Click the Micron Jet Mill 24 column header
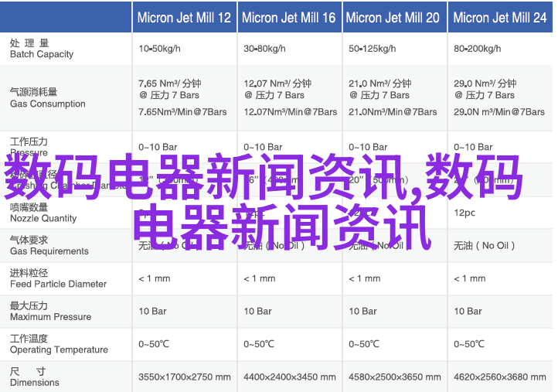The width and height of the screenshot is (558, 392). [x=499, y=18]
